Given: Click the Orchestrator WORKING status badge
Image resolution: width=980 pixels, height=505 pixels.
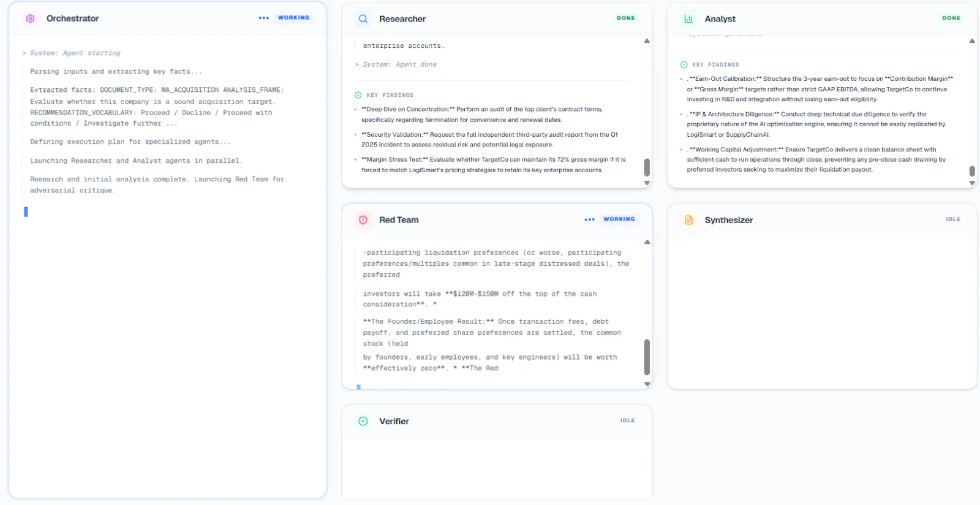Looking at the screenshot, I should point(293,18).
